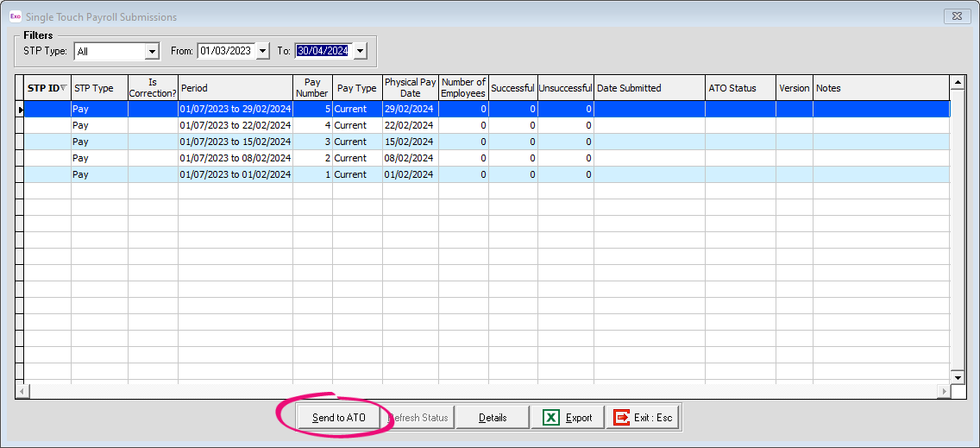Sort by the Period column header
This screenshot has width=980, height=448.
pos(235,88)
